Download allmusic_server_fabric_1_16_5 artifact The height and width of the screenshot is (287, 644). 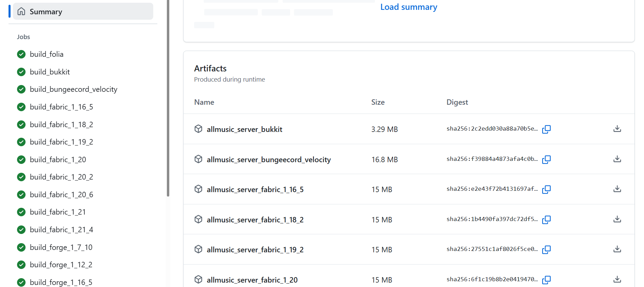click(x=617, y=189)
